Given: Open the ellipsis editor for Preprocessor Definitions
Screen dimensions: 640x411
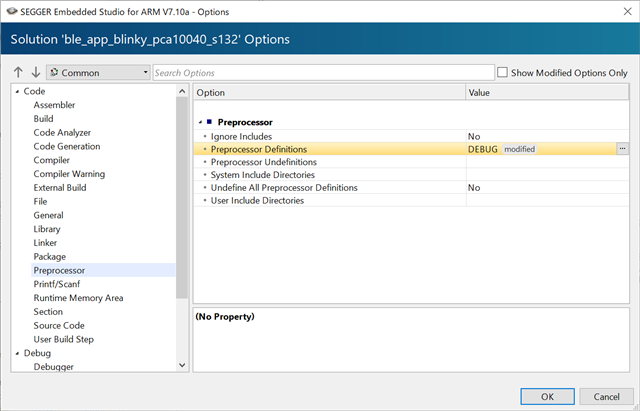Looking at the screenshot, I should pyautogui.click(x=622, y=149).
